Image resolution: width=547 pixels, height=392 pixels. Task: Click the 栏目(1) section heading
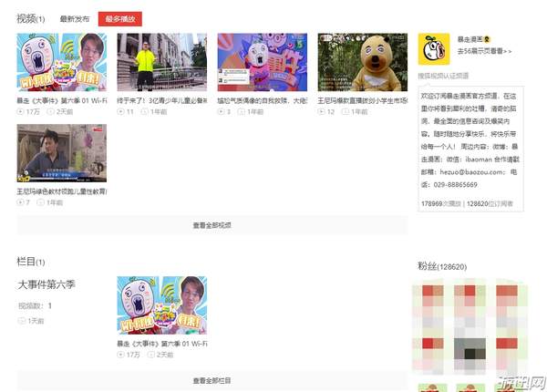[x=31, y=262]
